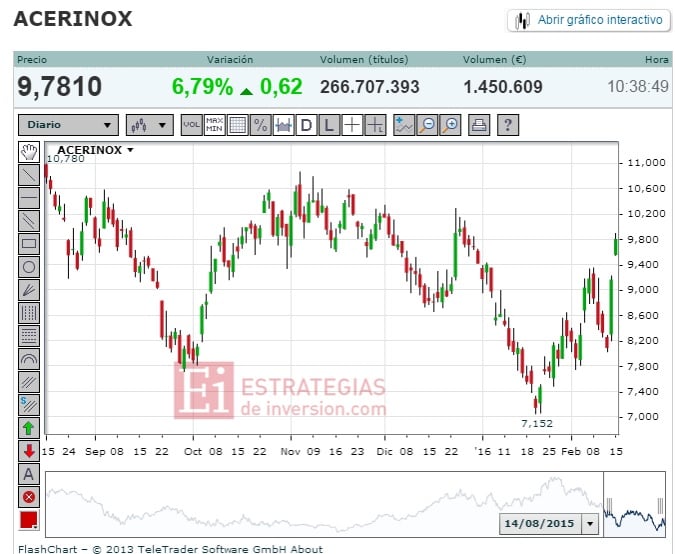Viewport: 675px width, 554px height.
Task: Toggle the VOL volume display
Action: click(x=192, y=125)
